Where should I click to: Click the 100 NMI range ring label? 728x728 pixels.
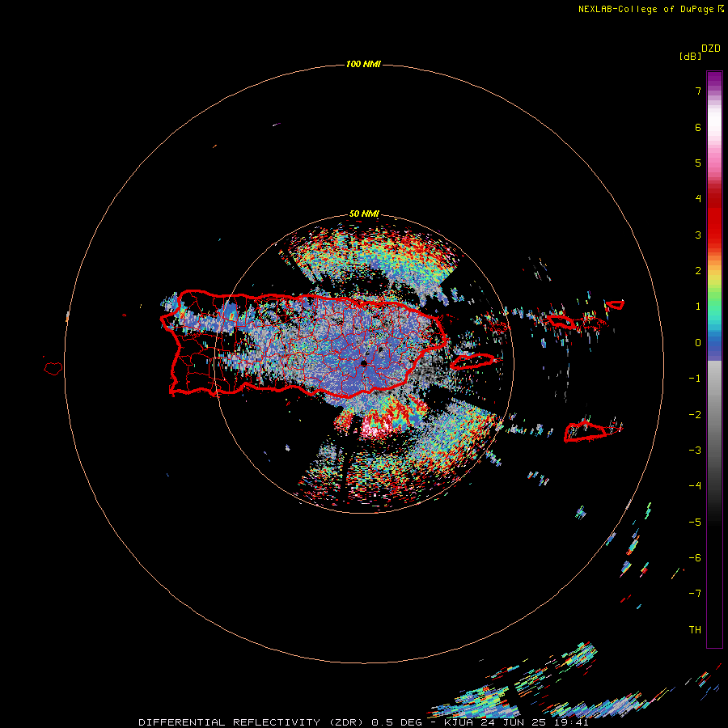tap(363, 64)
